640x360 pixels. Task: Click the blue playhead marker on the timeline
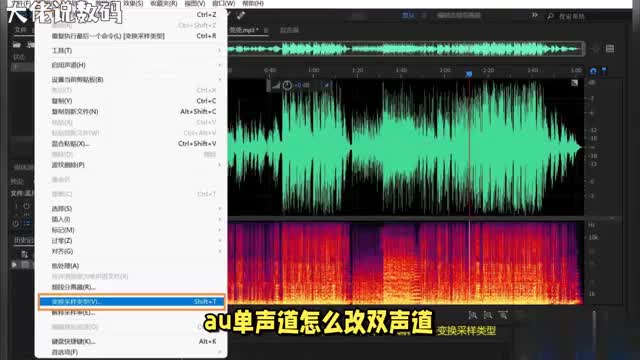(x=469, y=74)
